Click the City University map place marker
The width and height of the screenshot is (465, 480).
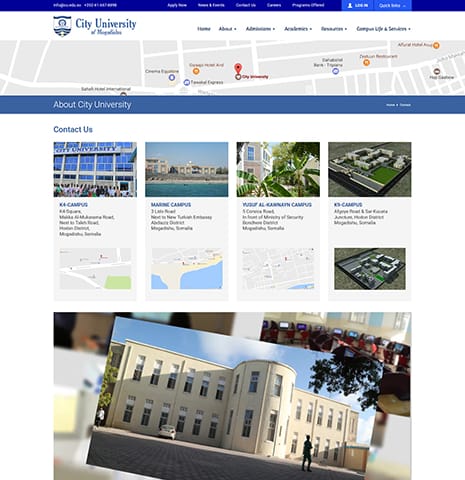pyautogui.click(x=238, y=77)
